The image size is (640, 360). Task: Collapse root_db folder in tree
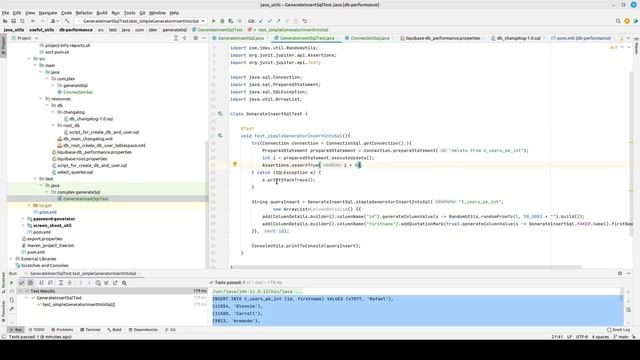53,125
